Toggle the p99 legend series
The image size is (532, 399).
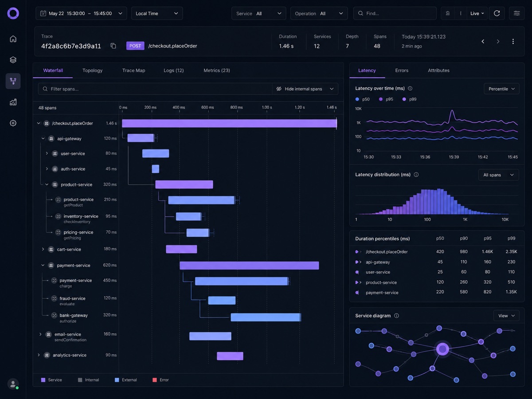[x=409, y=99]
